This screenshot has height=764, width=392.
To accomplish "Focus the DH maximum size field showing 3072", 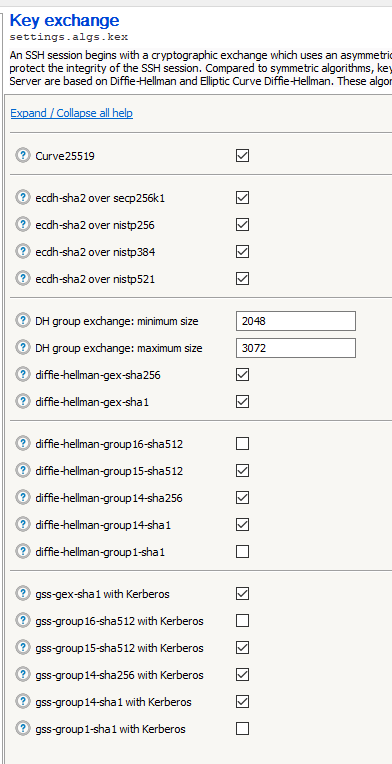I will click(x=296, y=348).
